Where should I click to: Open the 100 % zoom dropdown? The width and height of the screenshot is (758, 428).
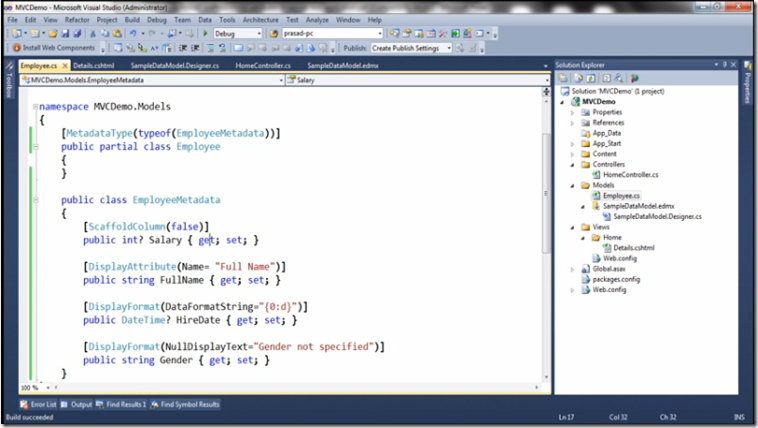(47, 387)
